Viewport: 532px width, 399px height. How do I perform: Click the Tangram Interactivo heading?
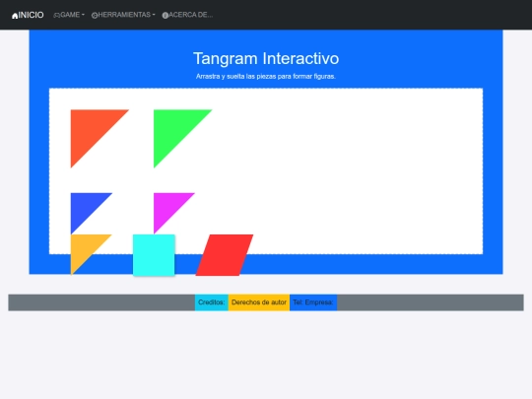point(266,58)
